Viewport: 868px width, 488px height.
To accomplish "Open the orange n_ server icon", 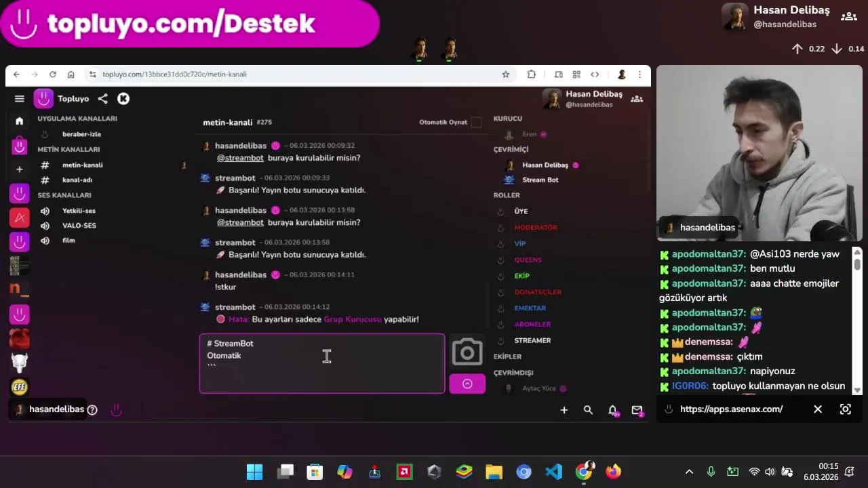I will pyautogui.click(x=20, y=290).
